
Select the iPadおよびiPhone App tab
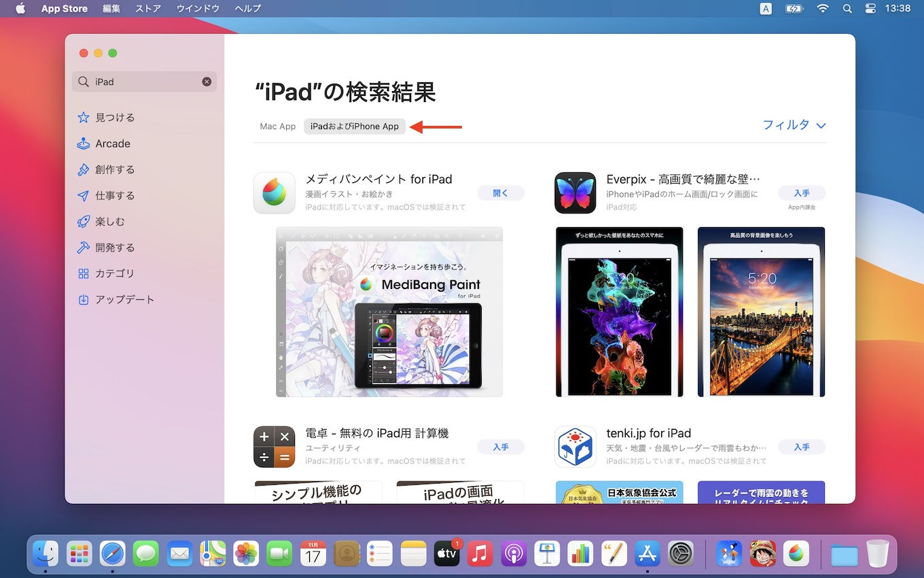tap(355, 126)
